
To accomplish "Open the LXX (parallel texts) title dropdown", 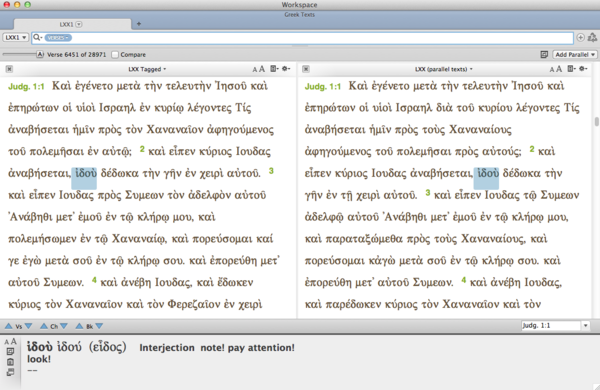I will pyautogui.click(x=444, y=69).
